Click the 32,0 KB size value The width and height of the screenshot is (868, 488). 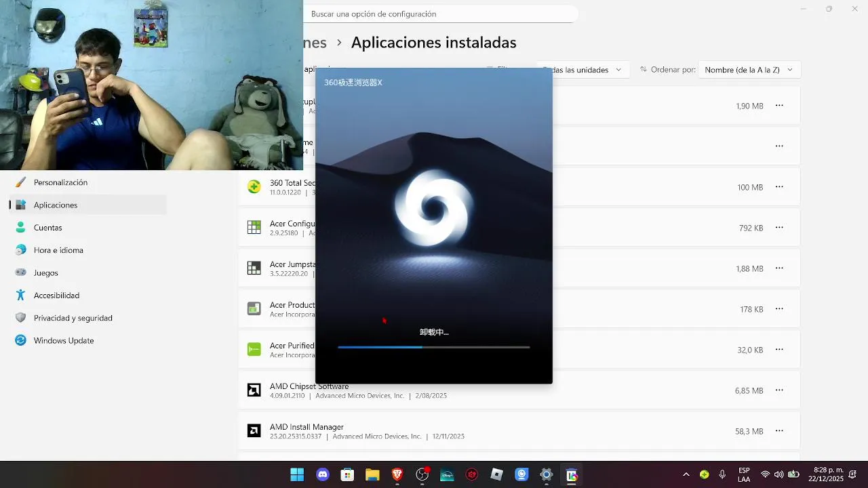(750, 350)
